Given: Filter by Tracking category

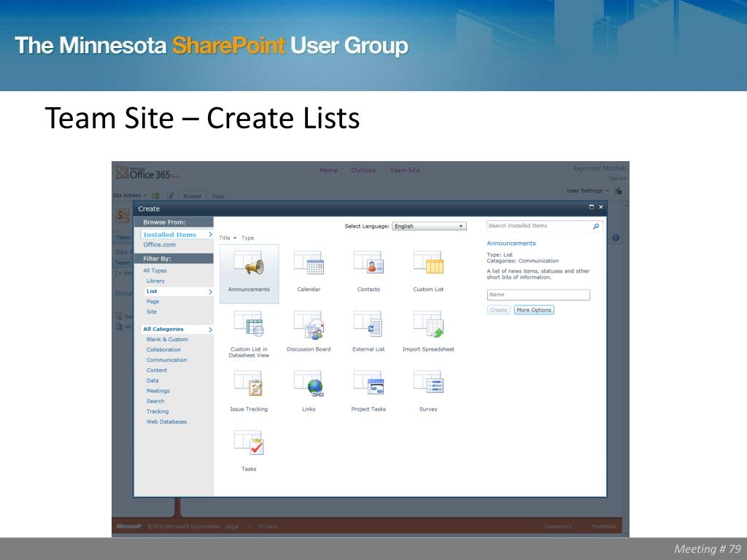Looking at the screenshot, I should tap(158, 411).
